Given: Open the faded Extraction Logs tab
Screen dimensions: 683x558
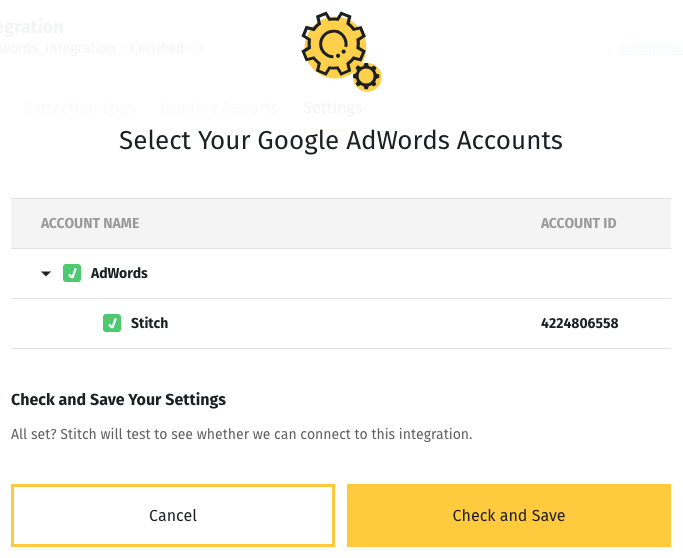Looking at the screenshot, I should [80, 108].
